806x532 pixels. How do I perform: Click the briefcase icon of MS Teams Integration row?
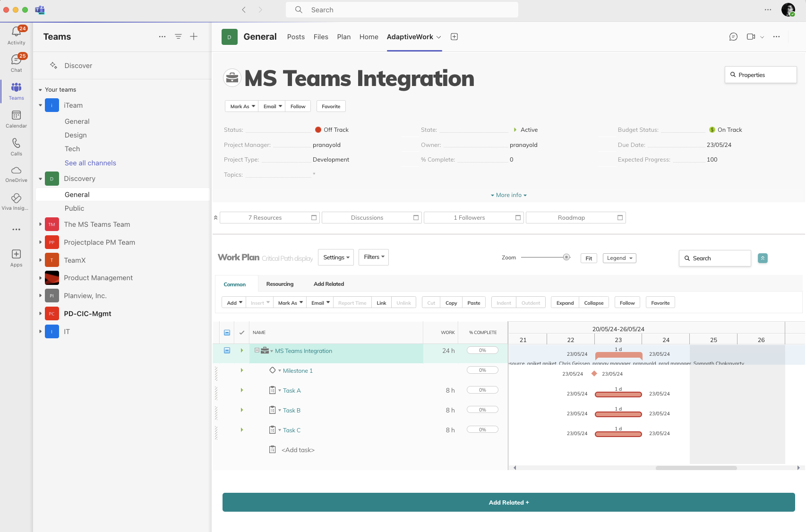tap(265, 351)
